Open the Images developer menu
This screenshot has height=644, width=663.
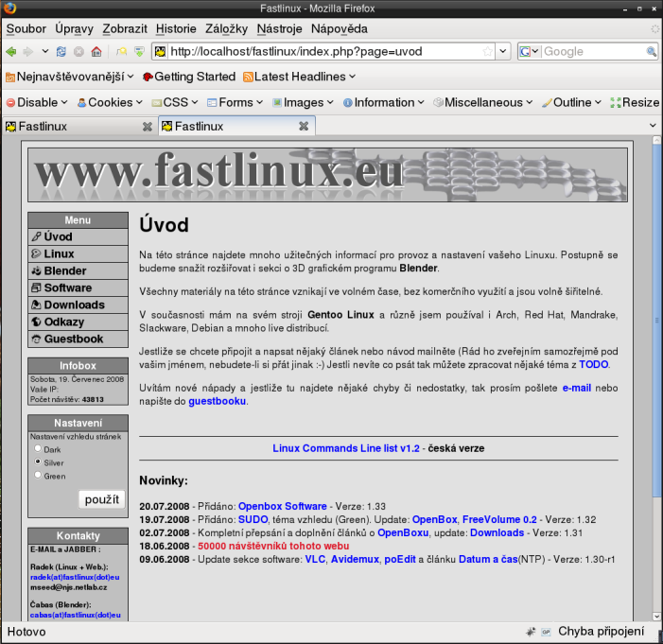pyautogui.click(x=304, y=102)
